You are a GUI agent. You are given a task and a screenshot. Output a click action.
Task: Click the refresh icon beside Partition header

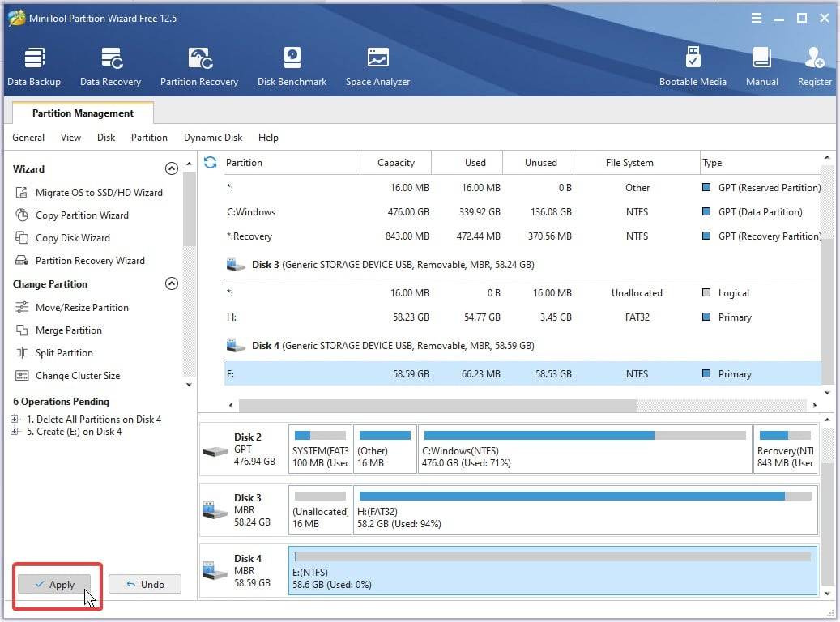point(211,163)
